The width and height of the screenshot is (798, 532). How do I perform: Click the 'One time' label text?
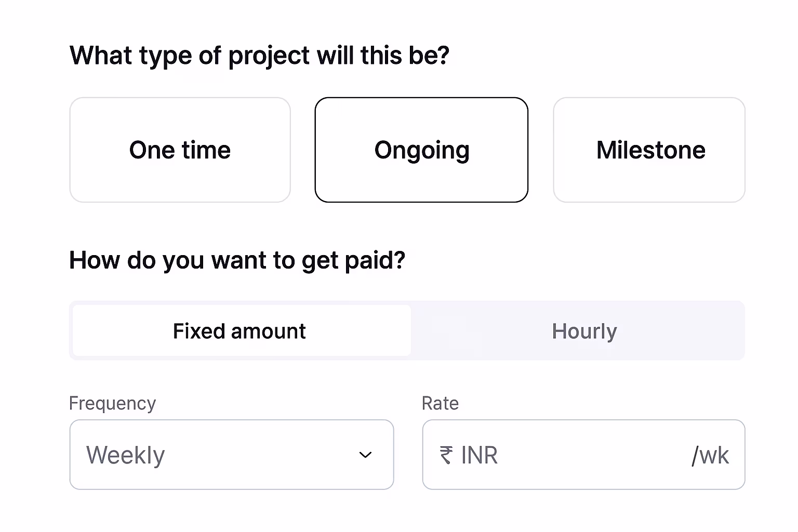point(180,150)
